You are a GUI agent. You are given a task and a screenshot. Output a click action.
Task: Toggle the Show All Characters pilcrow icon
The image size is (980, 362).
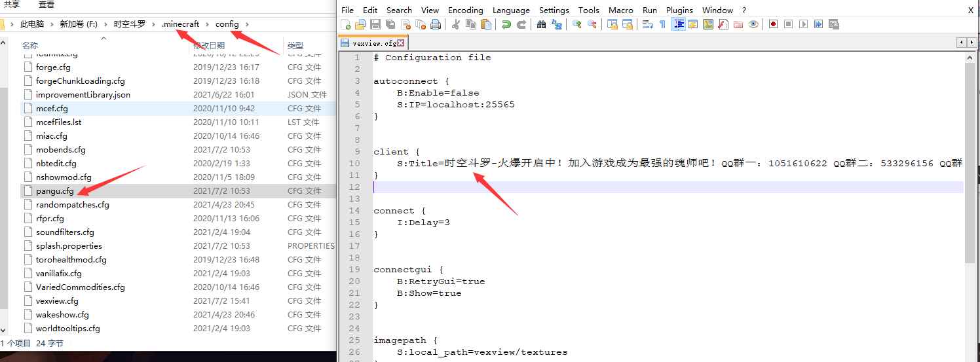click(x=662, y=24)
